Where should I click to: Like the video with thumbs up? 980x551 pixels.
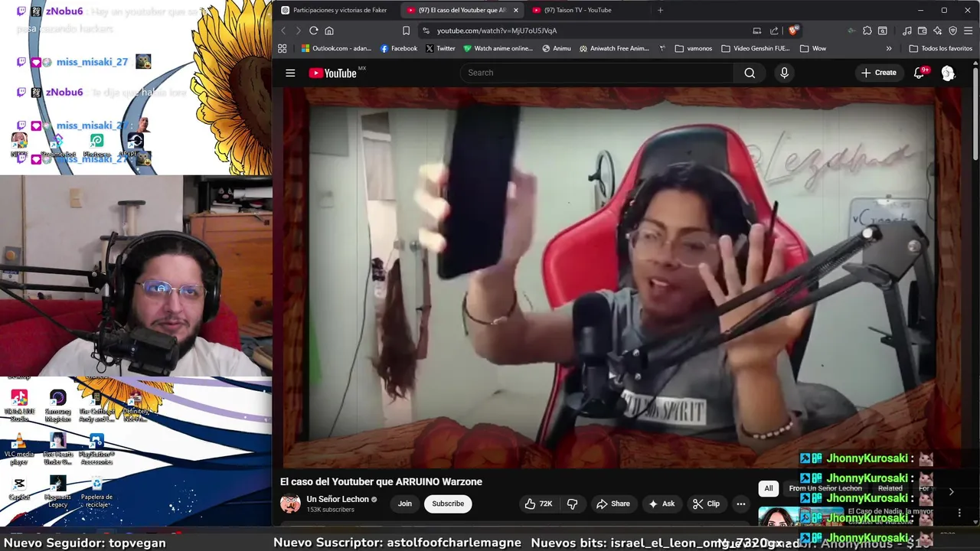537,504
